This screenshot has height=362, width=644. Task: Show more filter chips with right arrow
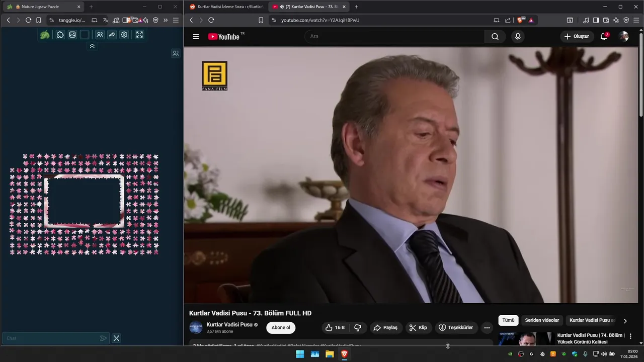pos(625,321)
